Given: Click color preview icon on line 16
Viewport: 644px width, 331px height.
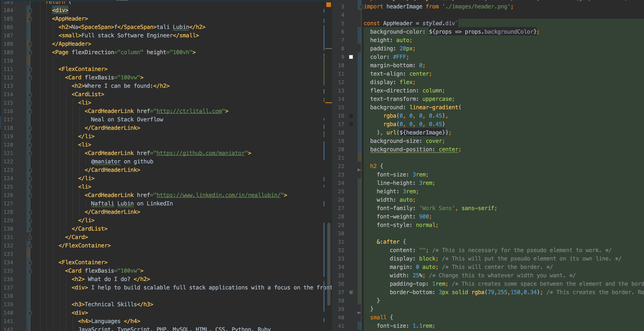Looking at the screenshot, I should point(351,116).
